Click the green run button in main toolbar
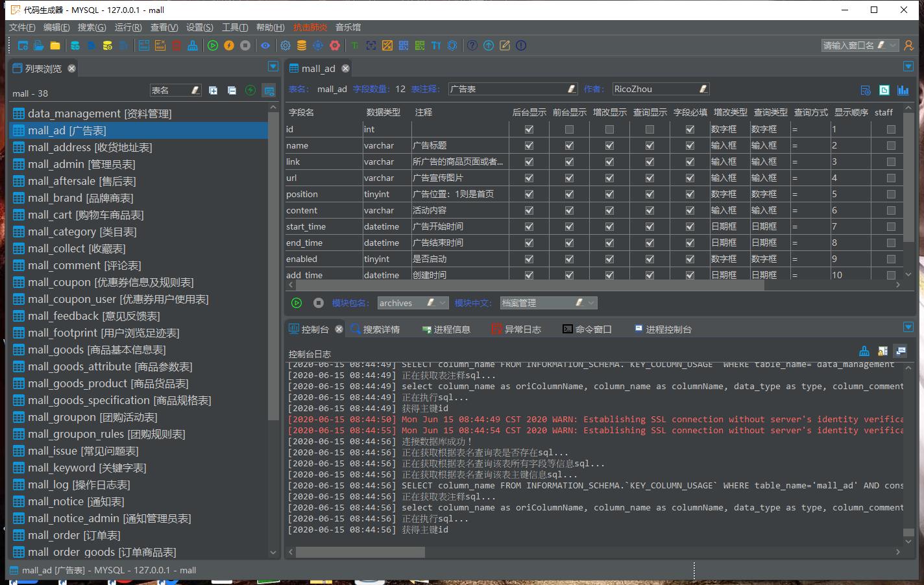This screenshot has height=585, width=924. tap(213, 45)
